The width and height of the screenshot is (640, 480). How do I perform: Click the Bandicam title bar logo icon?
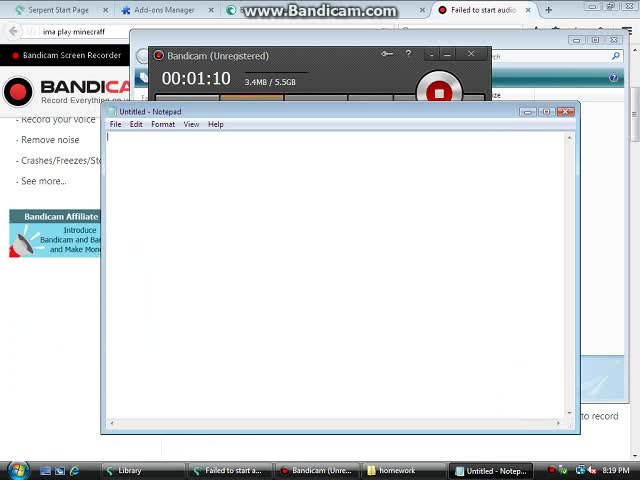tap(158, 56)
